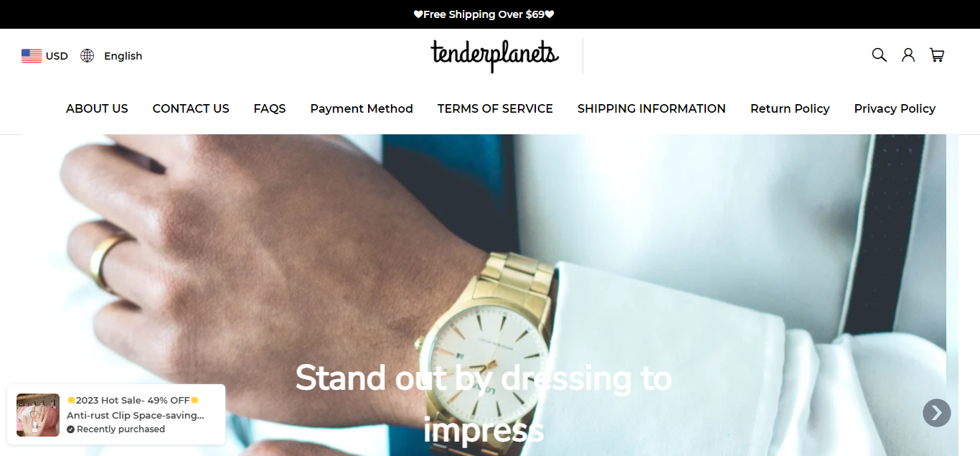This screenshot has height=456, width=980.
Task: Click the globe language icon
Action: [88, 56]
